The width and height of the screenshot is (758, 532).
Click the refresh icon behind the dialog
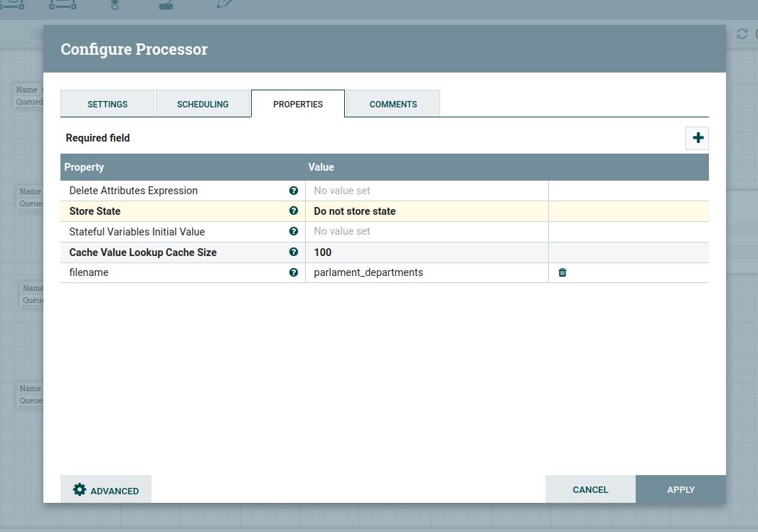point(742,34)
